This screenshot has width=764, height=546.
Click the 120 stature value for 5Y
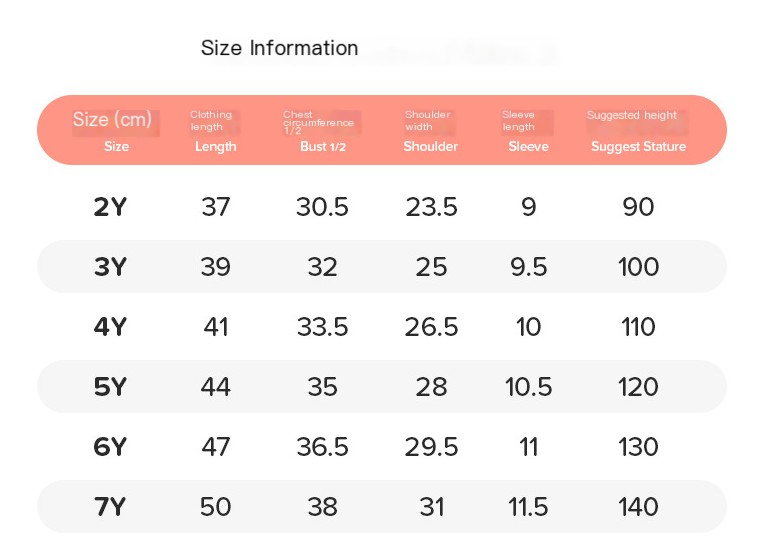(x=638, y=387)
